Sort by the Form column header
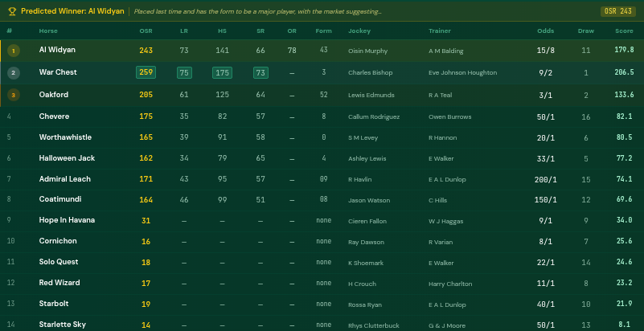Viewport: 644px width, 331px height. pos(324,31)
